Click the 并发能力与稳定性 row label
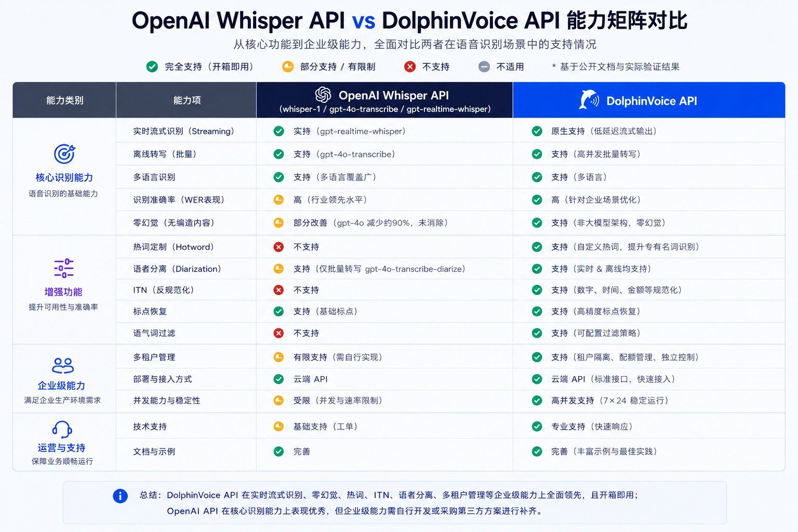Screen dimensions: 798x532 tap(167, 400)
